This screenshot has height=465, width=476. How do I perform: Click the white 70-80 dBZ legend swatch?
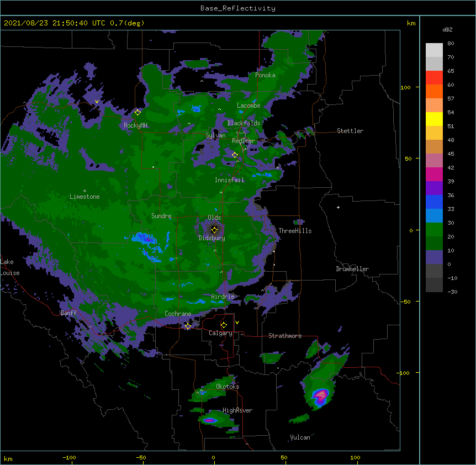point(434,50)
